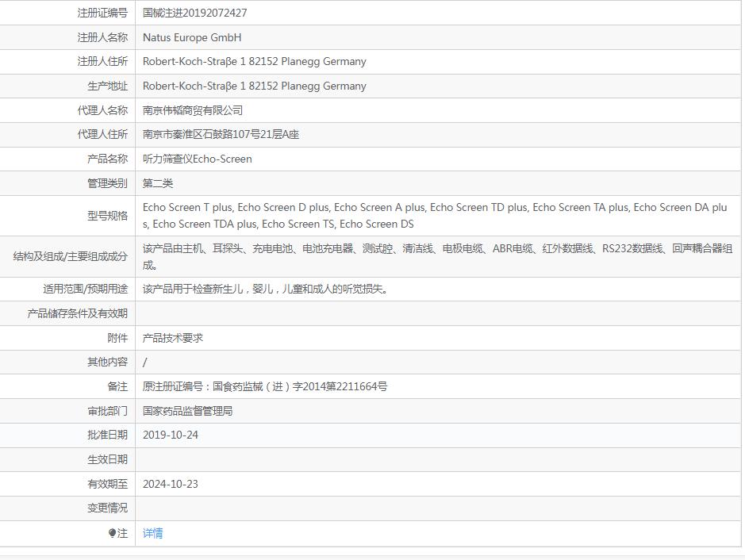Select product name 听力筛查仪Echo-Screen

[x=198, y=159]
